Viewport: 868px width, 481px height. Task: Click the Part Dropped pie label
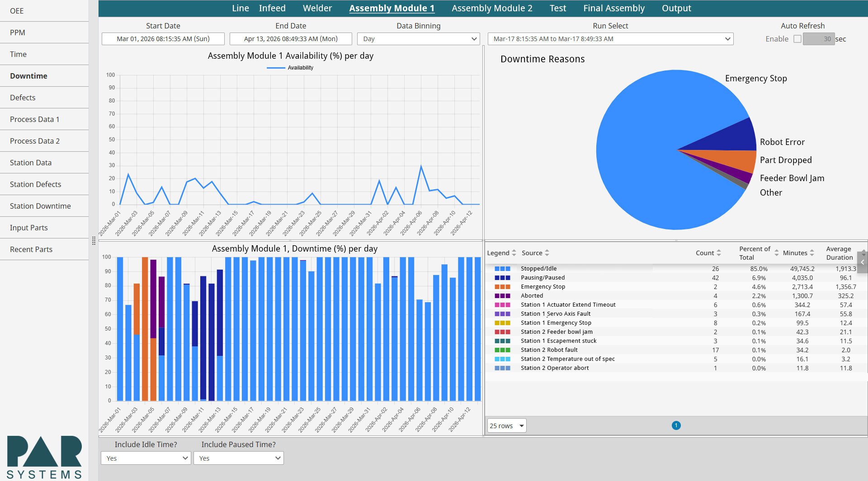pos(786,160)
